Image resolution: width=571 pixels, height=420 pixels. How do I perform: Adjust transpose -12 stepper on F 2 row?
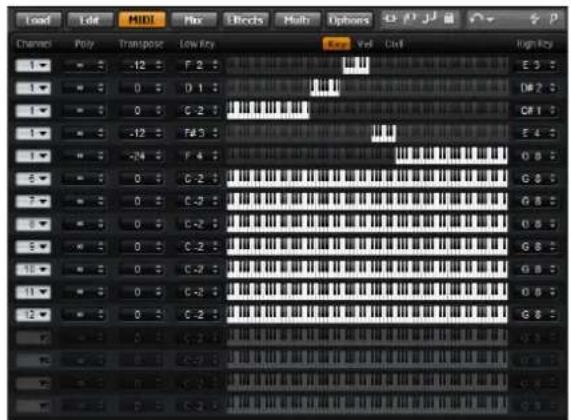tap(158, 66)
